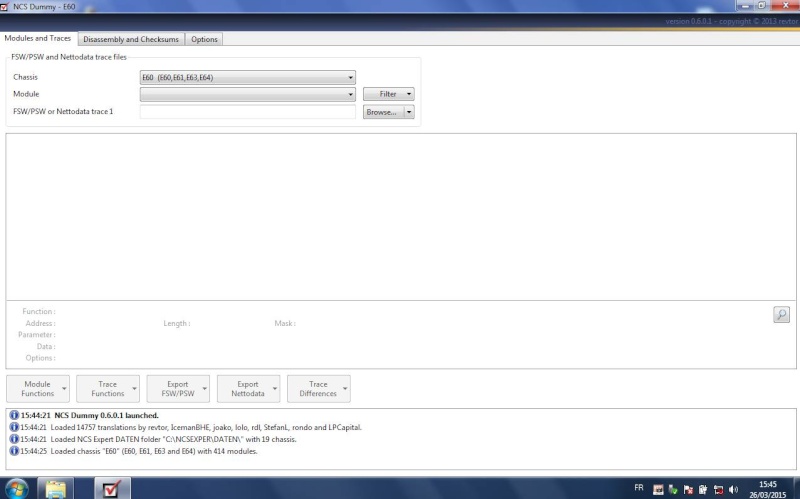Click the FR language indicator in taskbar
This screenshot has width=800, height=499.
tap(639, 488)
